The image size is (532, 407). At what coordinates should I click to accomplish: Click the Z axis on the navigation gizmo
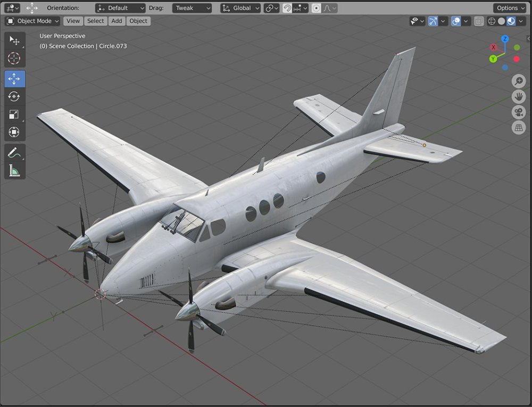tap(504, 38)
